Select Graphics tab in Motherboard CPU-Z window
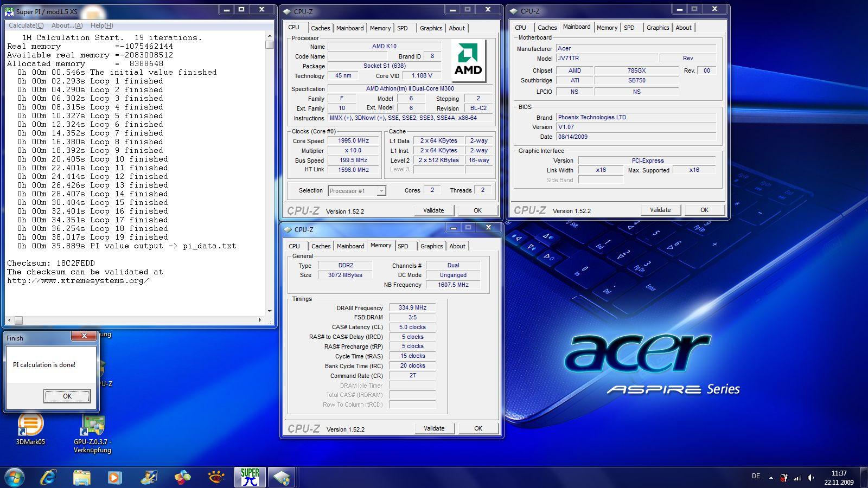868x488 pixels. click(x=658, y=28)
